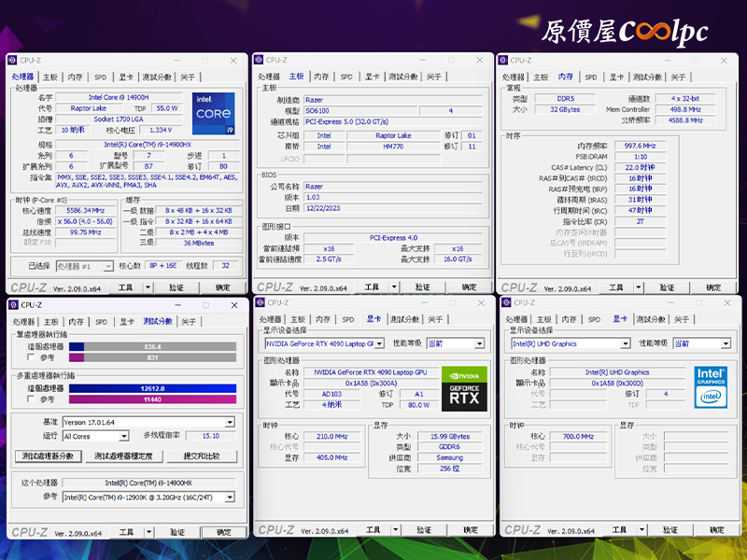Switch to the 測試分數 tab in the Intel UHD window

point(651,319)
